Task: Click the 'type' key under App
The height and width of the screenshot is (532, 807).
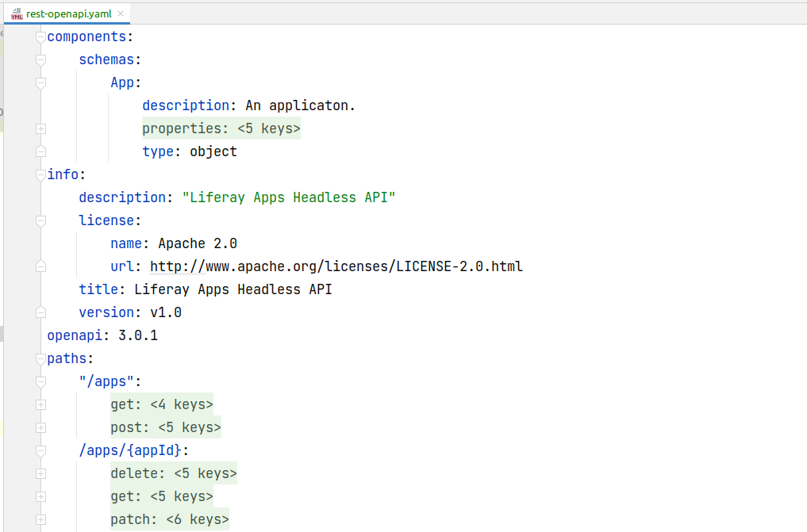Action: point(158,151)
